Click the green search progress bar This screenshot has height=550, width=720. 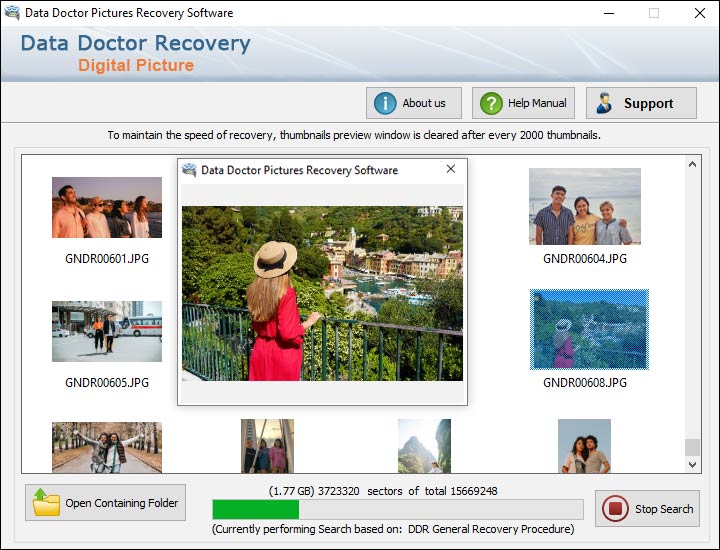click(398, 510)
